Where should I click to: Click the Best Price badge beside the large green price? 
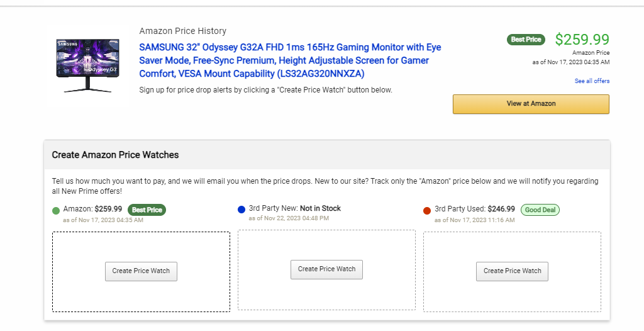(x=526, y=40)
